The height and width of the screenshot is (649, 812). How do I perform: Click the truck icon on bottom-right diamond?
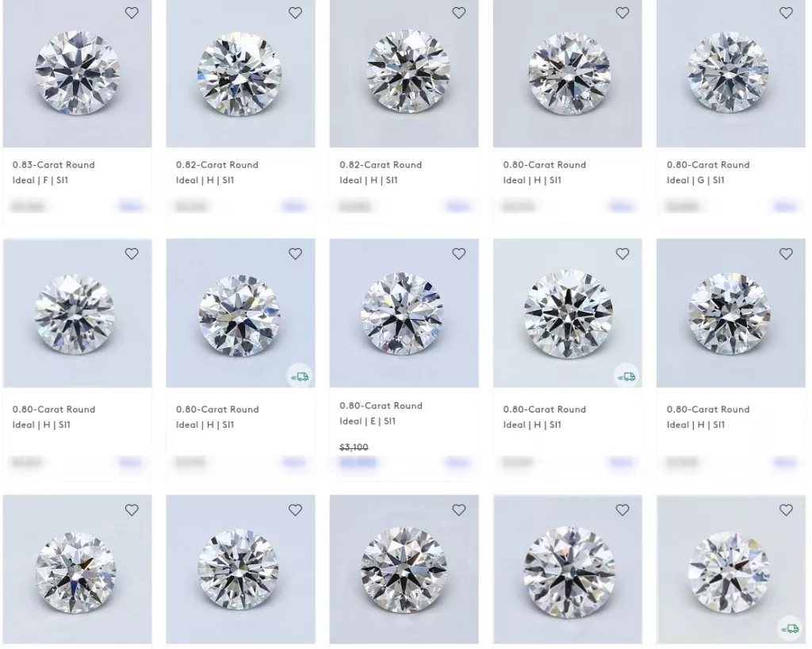pyautogui.click(x=790, y=629)
